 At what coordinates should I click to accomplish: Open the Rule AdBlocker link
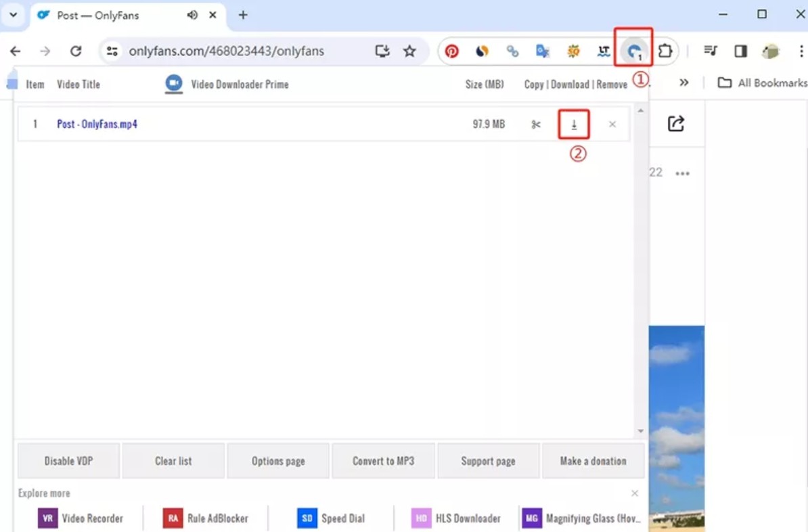click(x=205, y=518)
